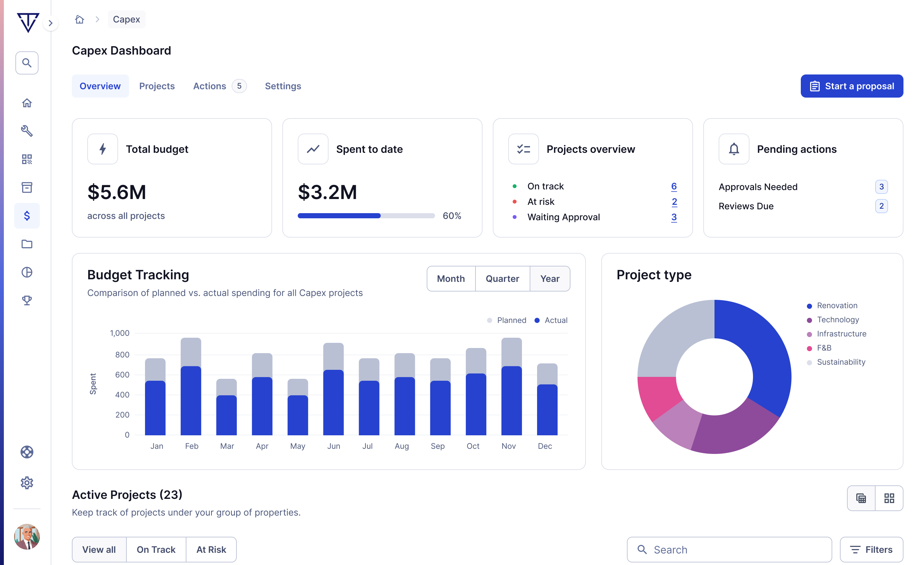Click the Start a proposal button

[x=851, y=86]
